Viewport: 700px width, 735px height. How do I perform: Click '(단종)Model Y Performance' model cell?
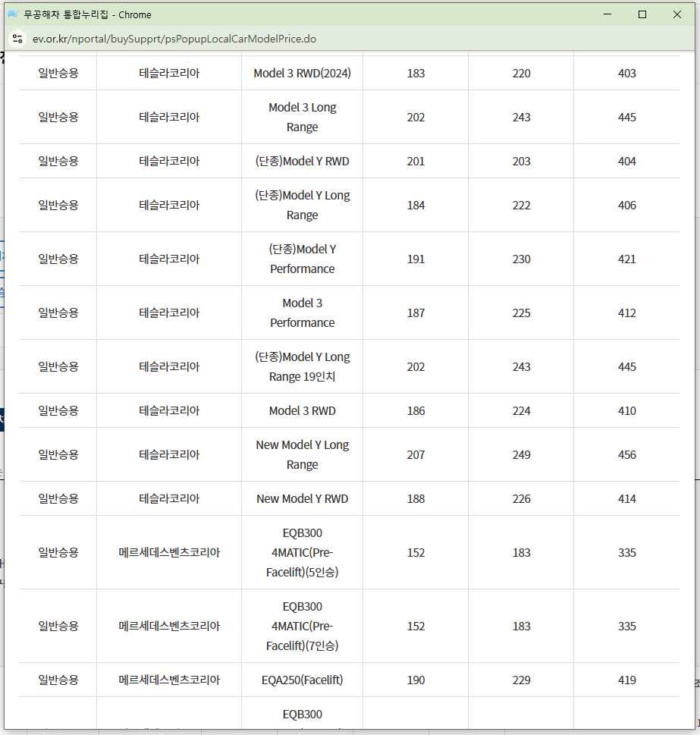[x=302, y=259]
